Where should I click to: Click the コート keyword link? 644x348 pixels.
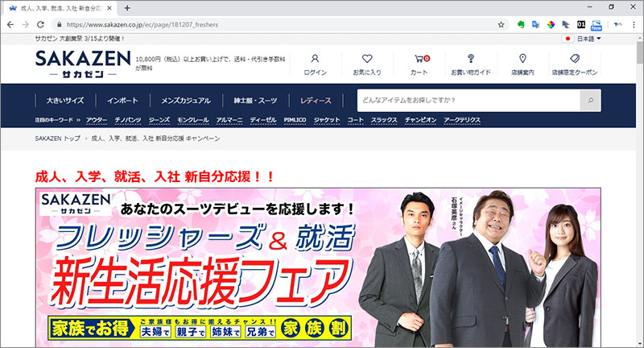point(355,120)
